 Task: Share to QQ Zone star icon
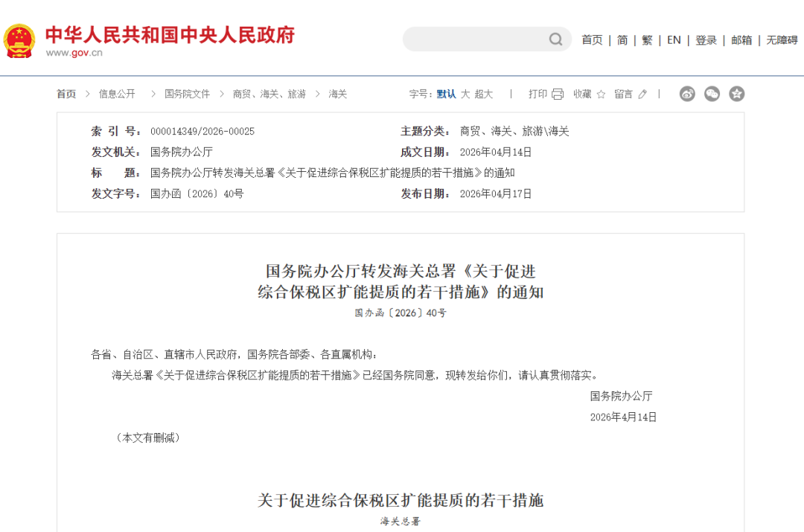tap(737, 94)
